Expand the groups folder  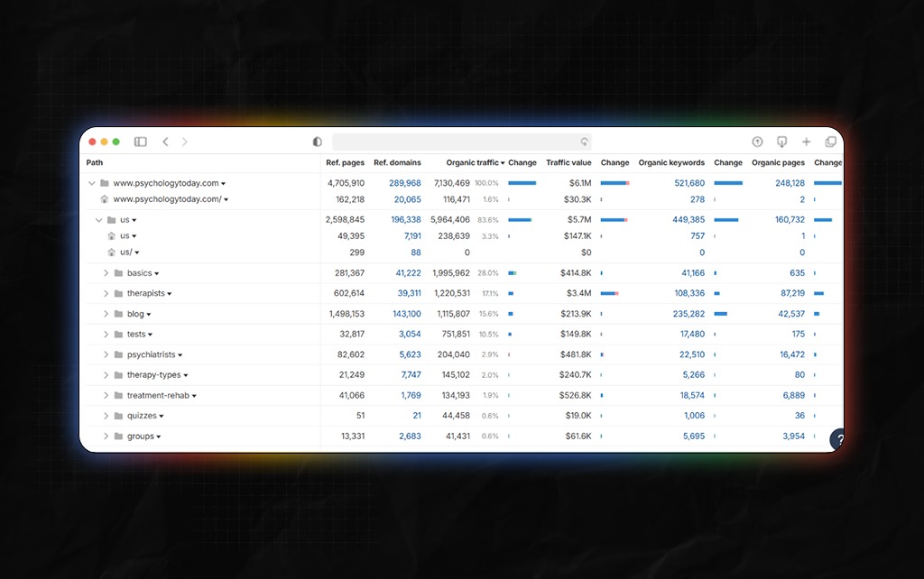click(x=106, y=437)
